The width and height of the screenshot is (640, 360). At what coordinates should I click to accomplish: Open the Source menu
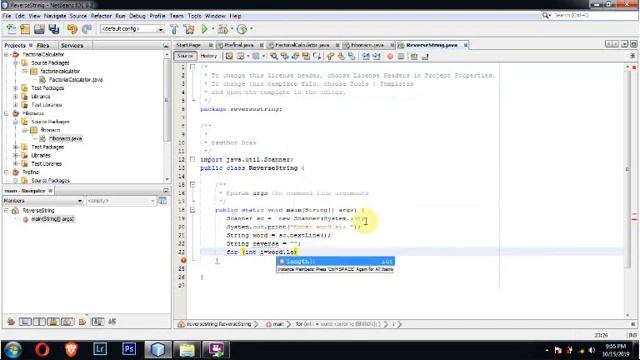[78, 16]
